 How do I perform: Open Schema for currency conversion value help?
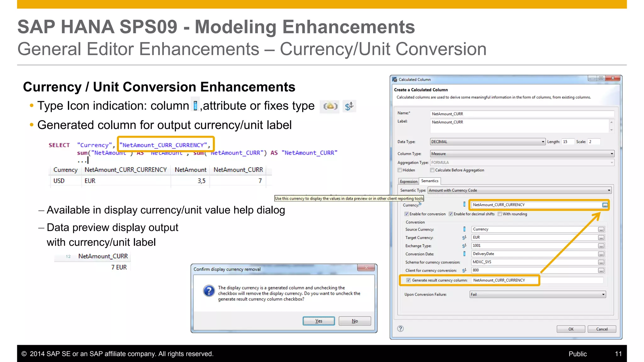[x=601, y=262]
